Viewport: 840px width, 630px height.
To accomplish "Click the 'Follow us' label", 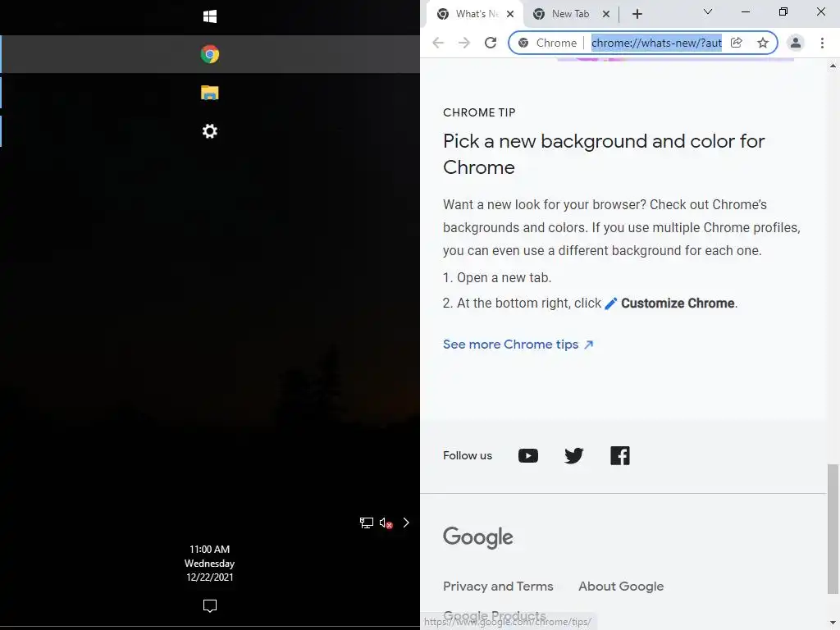I will tap(467, 456).
